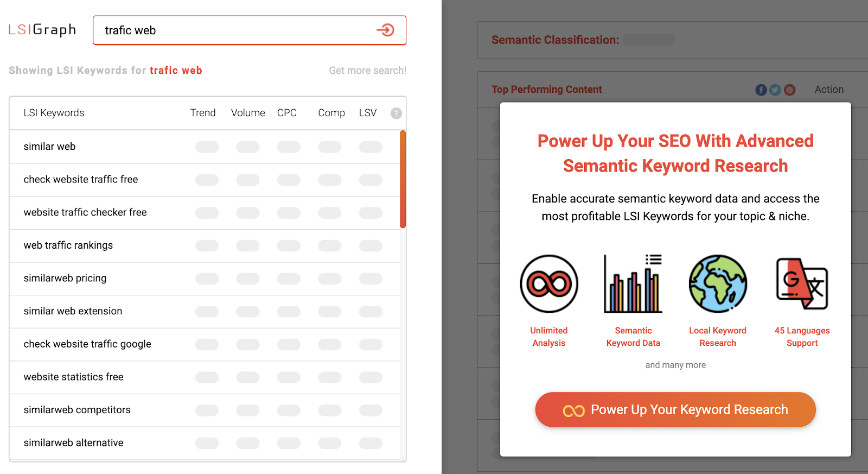Click the Twitter share icon
Screen dimensions: 868x474
click(775, 90)
